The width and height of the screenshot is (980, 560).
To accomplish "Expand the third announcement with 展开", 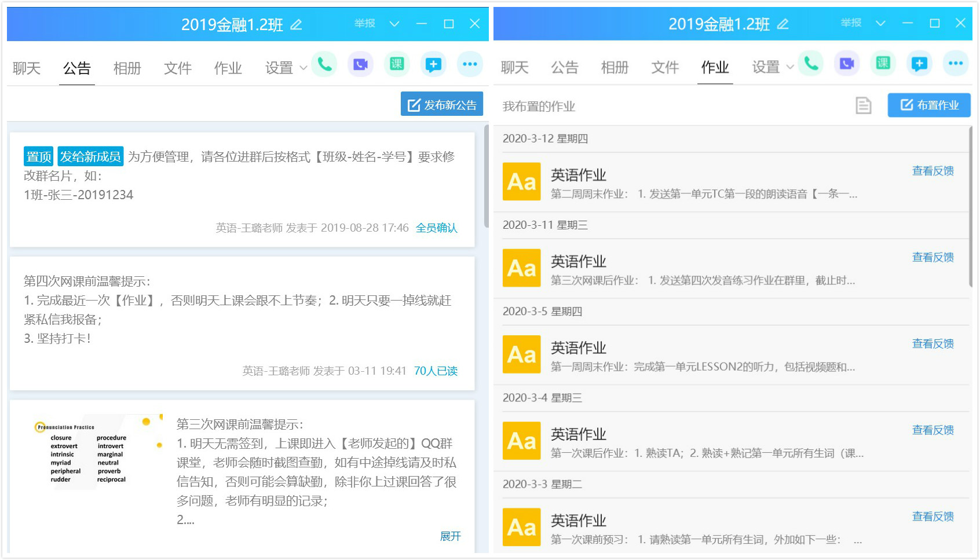I will pos(450,536).
